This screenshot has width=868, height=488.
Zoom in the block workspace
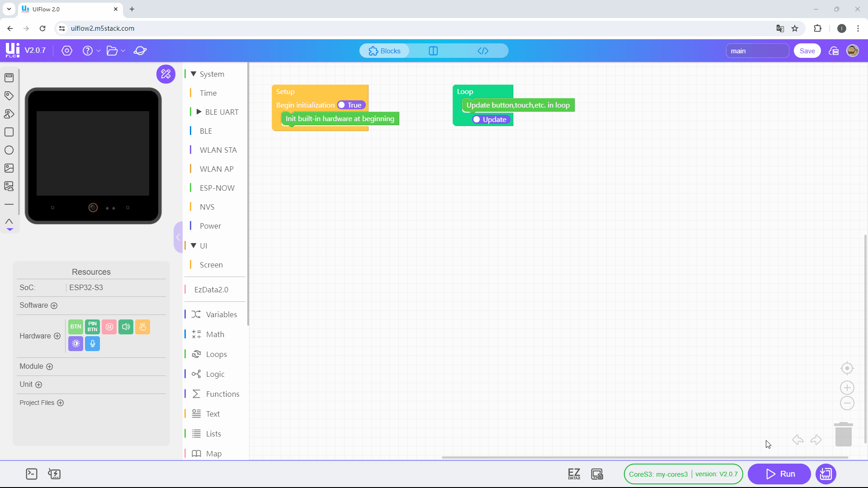pyautogui.click(x=847, y=388)
